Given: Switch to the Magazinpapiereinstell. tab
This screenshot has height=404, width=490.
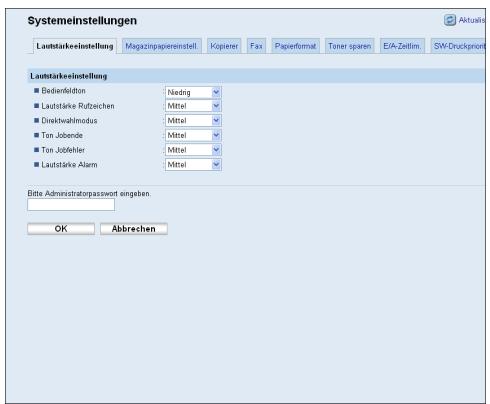Looking at the screenshot, I should click(161, 46).
